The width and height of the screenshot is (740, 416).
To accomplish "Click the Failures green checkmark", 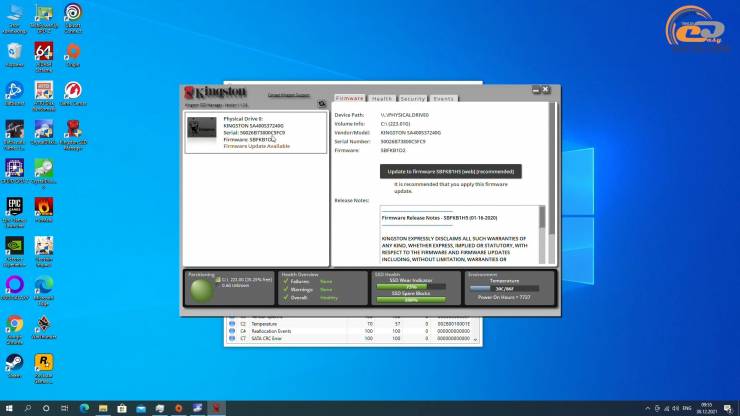I will [x=286, y=281].
